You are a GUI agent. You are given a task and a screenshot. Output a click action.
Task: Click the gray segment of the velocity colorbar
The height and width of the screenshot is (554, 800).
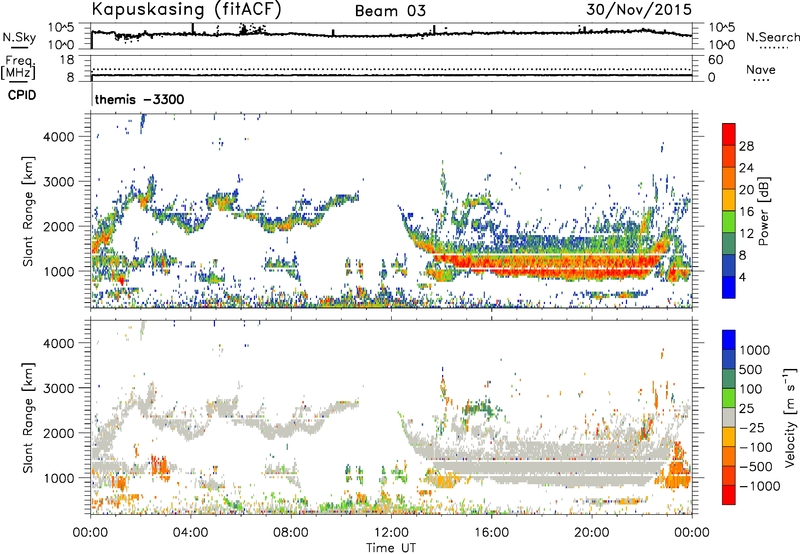click(729, 418)
